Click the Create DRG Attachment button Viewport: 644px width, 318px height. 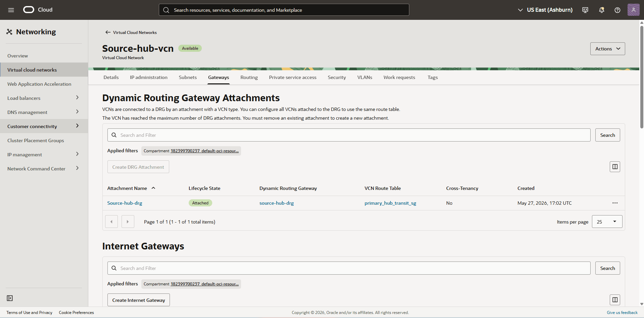coord(138,167)
